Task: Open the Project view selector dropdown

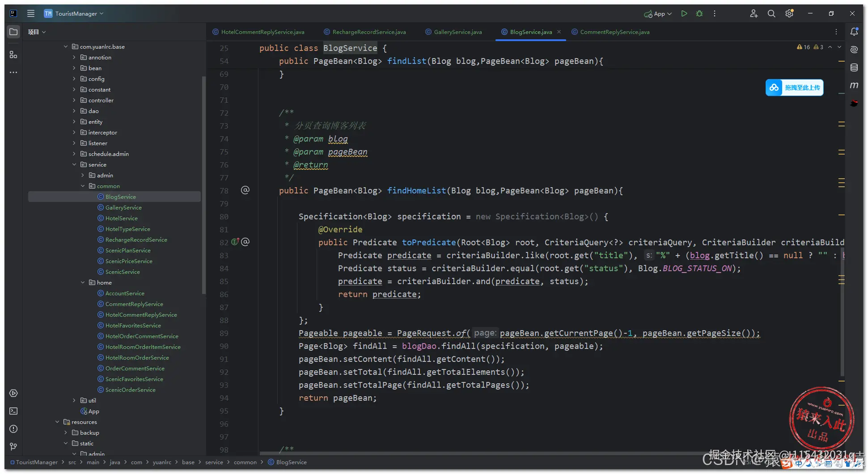Action: tap(37, 32)
